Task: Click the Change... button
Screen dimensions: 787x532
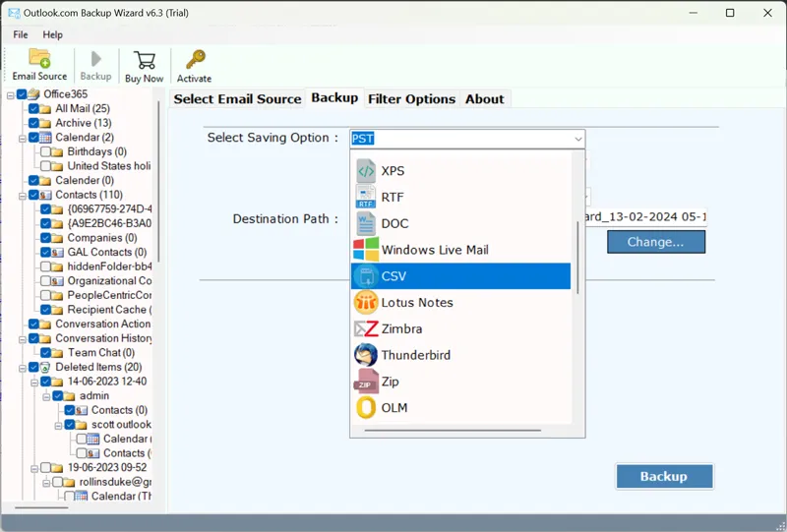Action: click(655, 242)
